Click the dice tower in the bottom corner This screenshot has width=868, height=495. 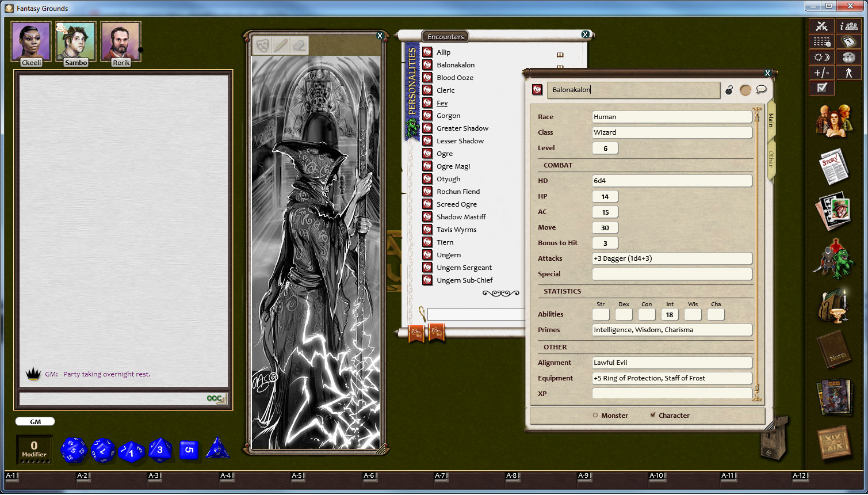(x=774, y=443)
